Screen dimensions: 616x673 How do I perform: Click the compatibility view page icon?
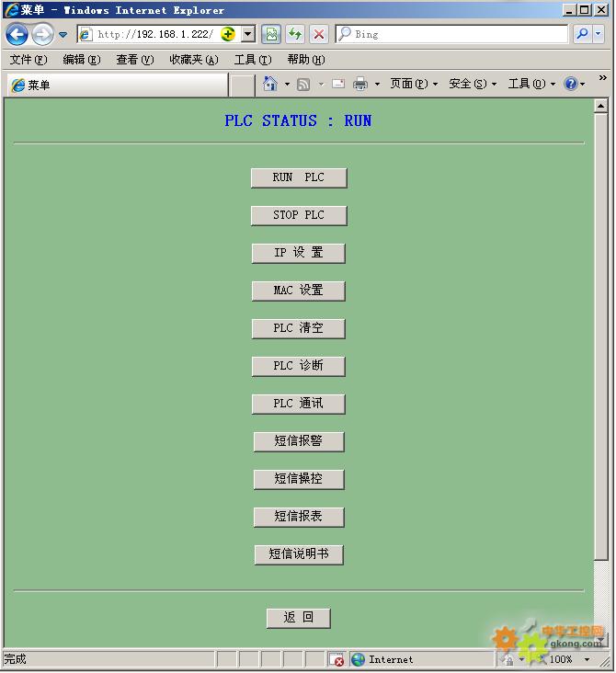click(x=271, y=34)
